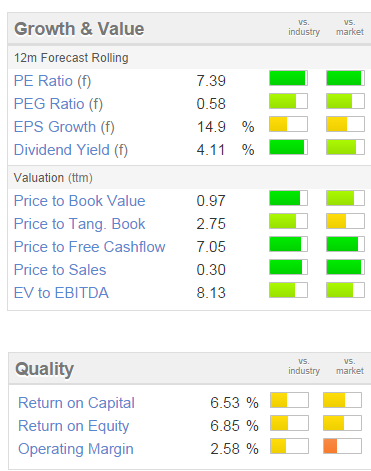
Task: Open the PEG Ratio (f) metric
Action: pos(58,104)
